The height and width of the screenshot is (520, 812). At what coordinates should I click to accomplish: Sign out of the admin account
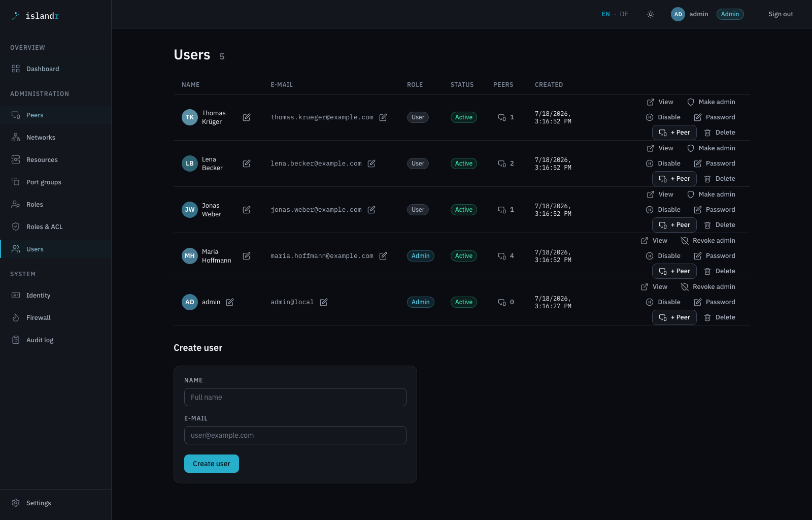tap(781, 14)
